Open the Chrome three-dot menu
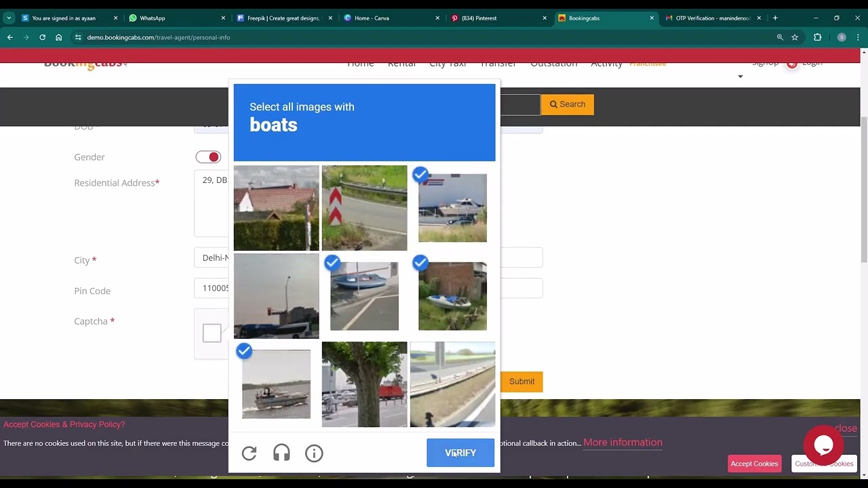 coord(859,37)
